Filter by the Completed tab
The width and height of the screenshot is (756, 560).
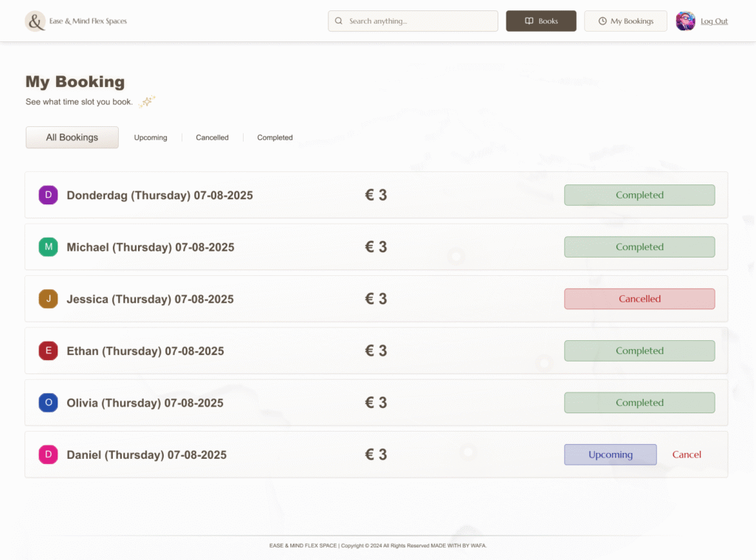click(275, 138)
